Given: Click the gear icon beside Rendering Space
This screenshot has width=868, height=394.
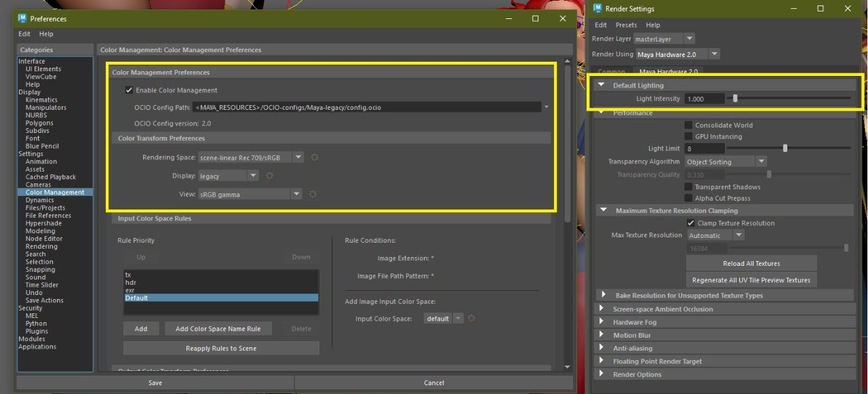Looking at the screenshot, I should coord(314,157).
